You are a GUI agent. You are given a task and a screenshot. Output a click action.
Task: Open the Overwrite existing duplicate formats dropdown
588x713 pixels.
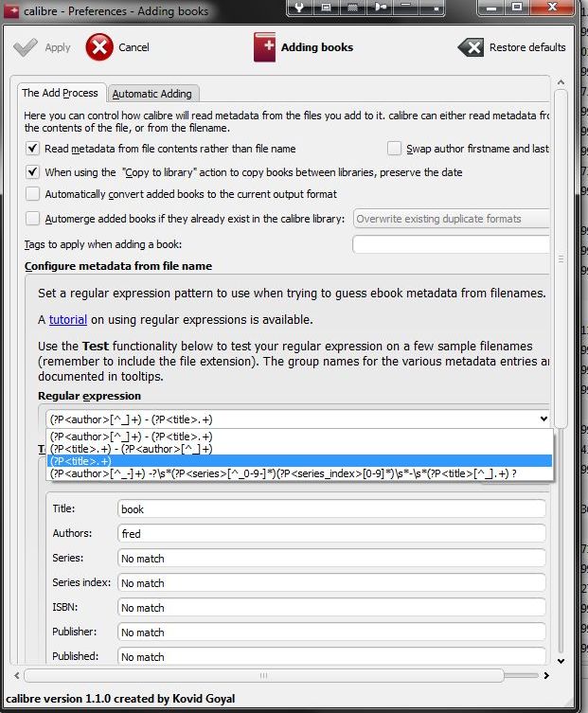(451, 219)
